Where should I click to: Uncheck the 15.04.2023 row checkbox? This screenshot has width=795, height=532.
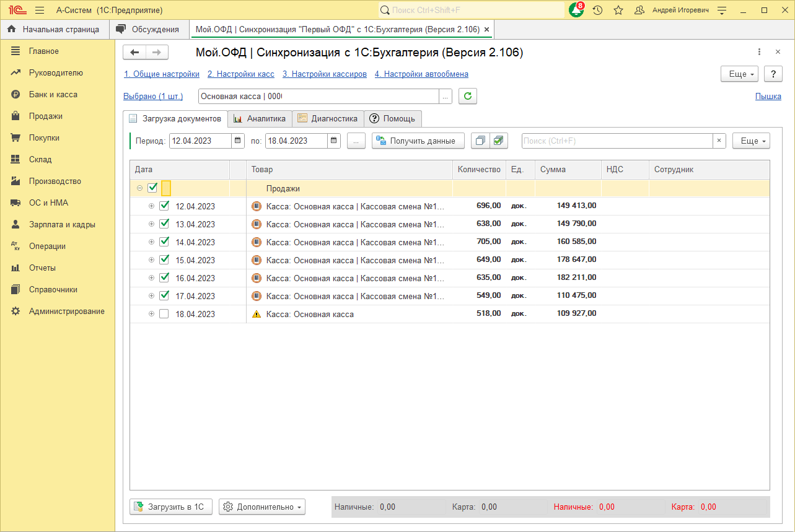click(x=164, y=260)
